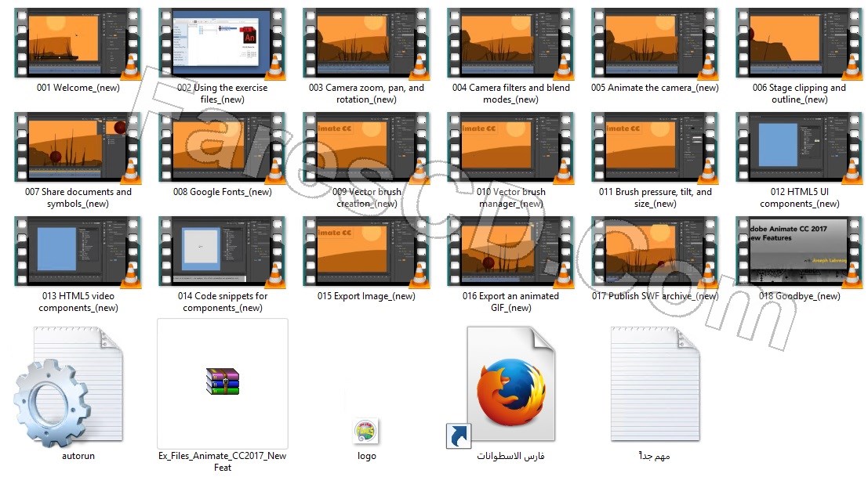Select the مهم جداً text document icon
Image resolution: width=868 pixels, height=488 pixels.
pos(655,384)
